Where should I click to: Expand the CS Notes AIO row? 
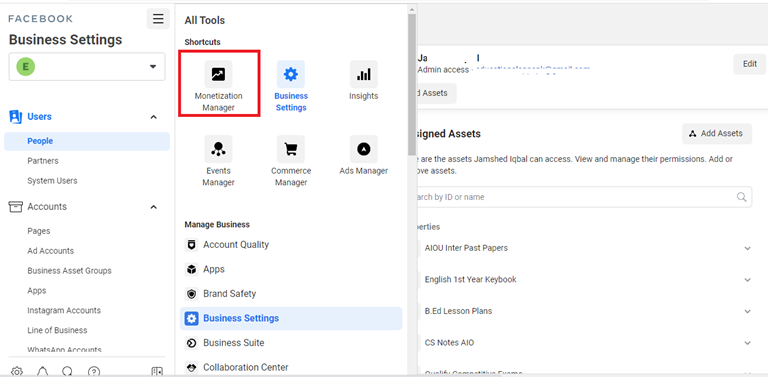point(747,343)
